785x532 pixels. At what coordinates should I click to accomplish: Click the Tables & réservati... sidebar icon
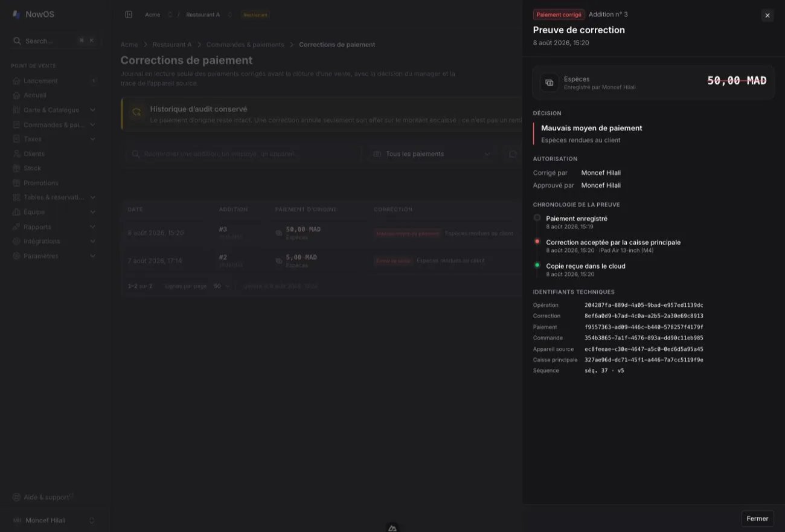pos(17,197)
